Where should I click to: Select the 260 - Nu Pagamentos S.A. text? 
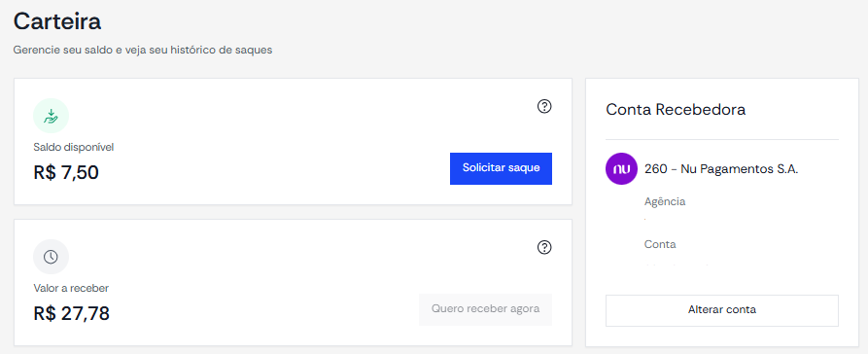[x=721, y=169]
